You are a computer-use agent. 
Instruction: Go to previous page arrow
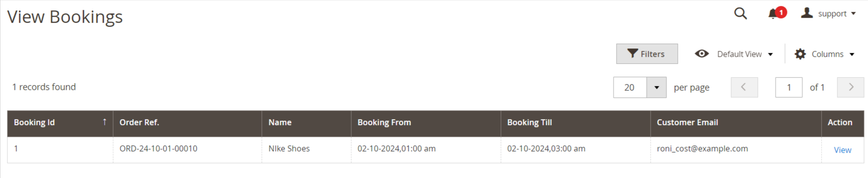tap(744, 87)
